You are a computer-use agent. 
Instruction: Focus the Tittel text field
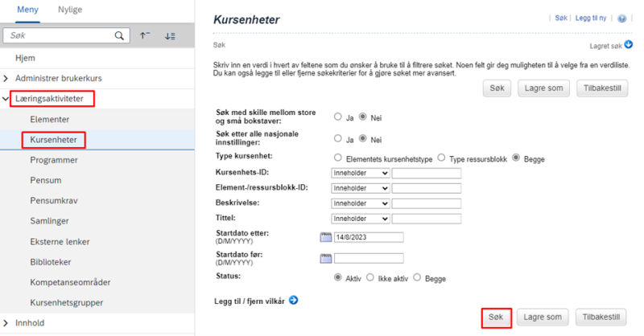click(x=427, y=219)
